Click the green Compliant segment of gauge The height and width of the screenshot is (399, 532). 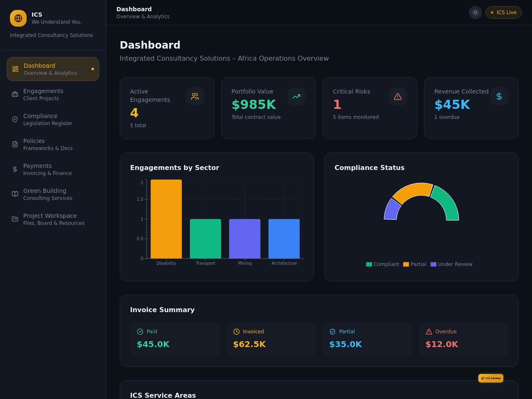pos(447,202)
